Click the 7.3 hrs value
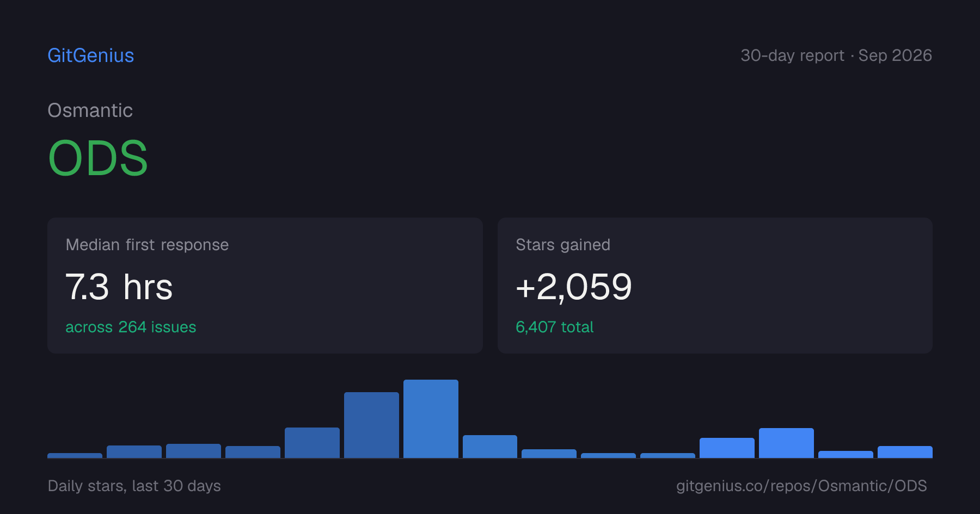This screenshot has height=514, width=980. (119, 287)
